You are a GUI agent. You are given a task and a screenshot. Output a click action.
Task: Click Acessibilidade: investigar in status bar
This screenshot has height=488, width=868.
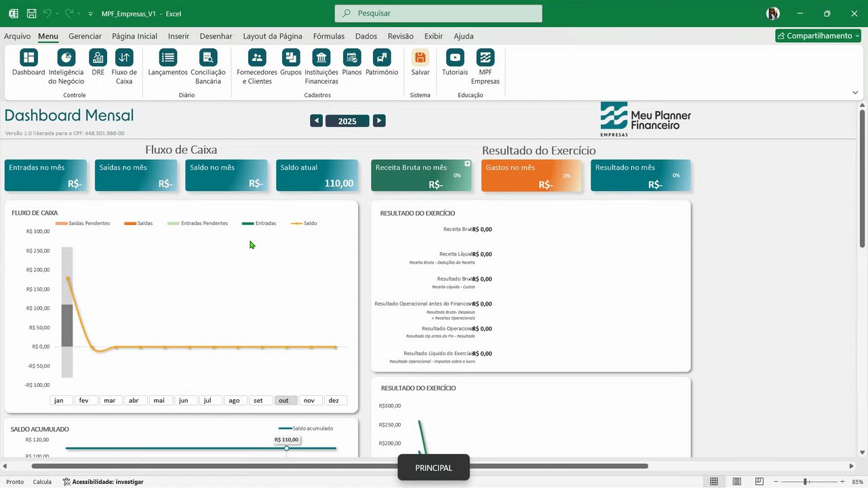(103, 482)
